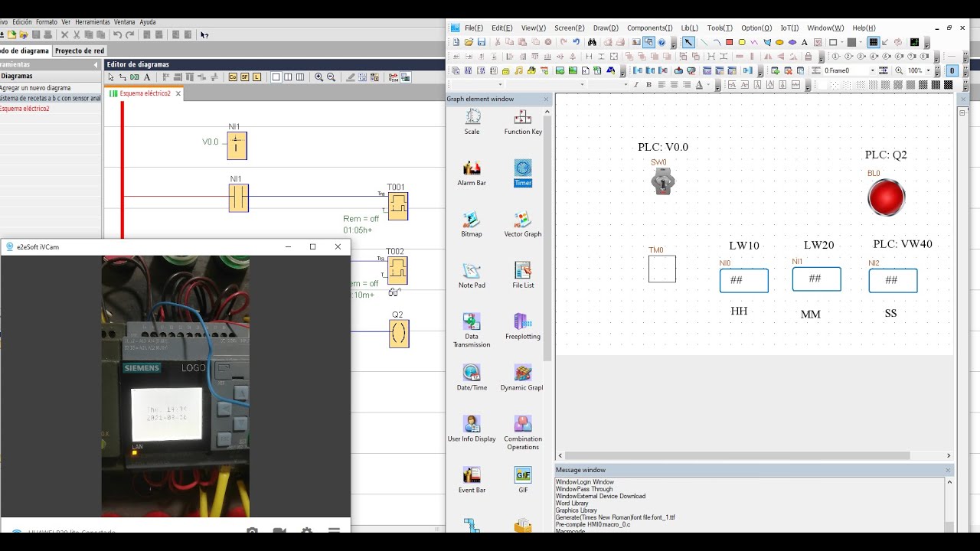This screenshot has height=551, width=980.
Task: Select the LW10 numeric input NI0
Action: pos(743,280)
